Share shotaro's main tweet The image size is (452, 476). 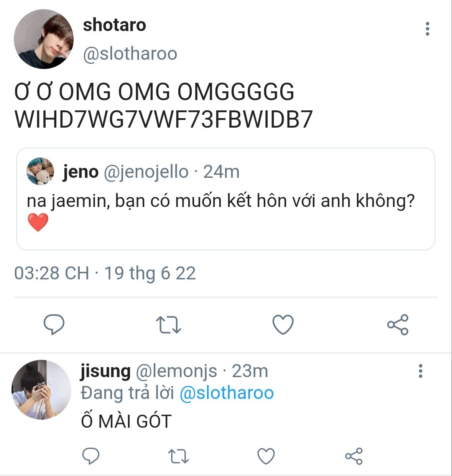point(398,325)
